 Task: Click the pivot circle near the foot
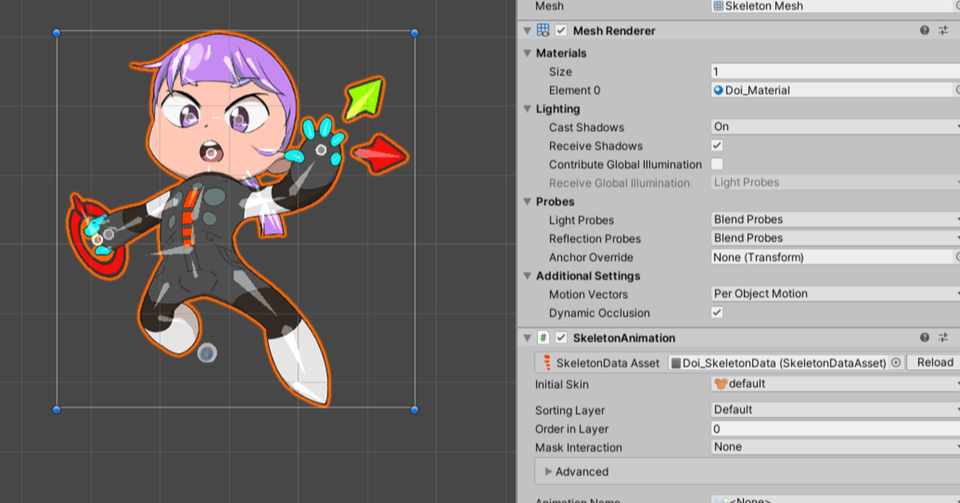pyautogui.click(x=208, y=352)
